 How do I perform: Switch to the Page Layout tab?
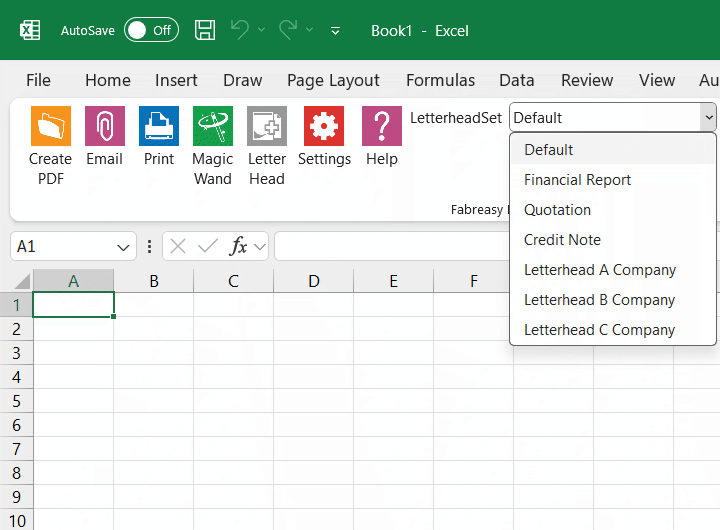(x=333, y=81)
